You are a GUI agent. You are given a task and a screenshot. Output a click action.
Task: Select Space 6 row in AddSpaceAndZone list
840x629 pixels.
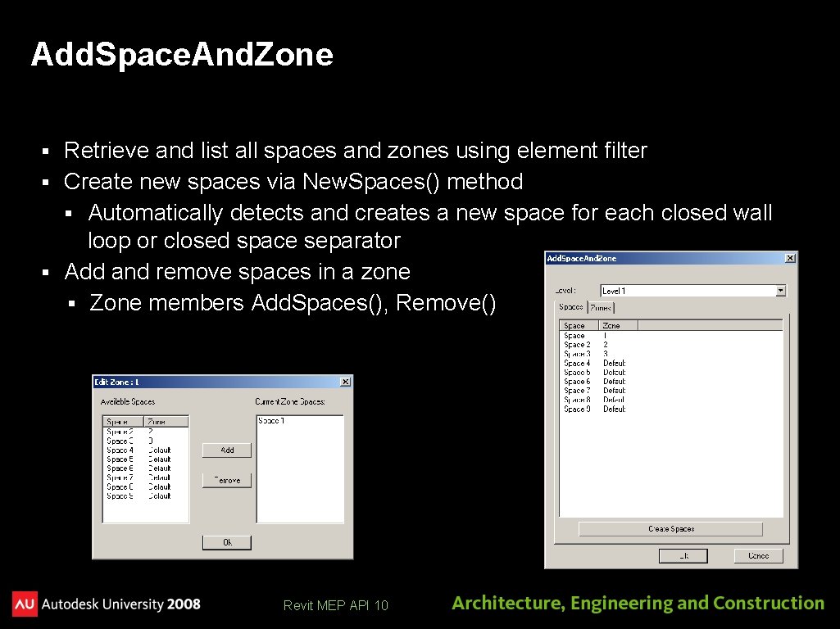point(670,382)
